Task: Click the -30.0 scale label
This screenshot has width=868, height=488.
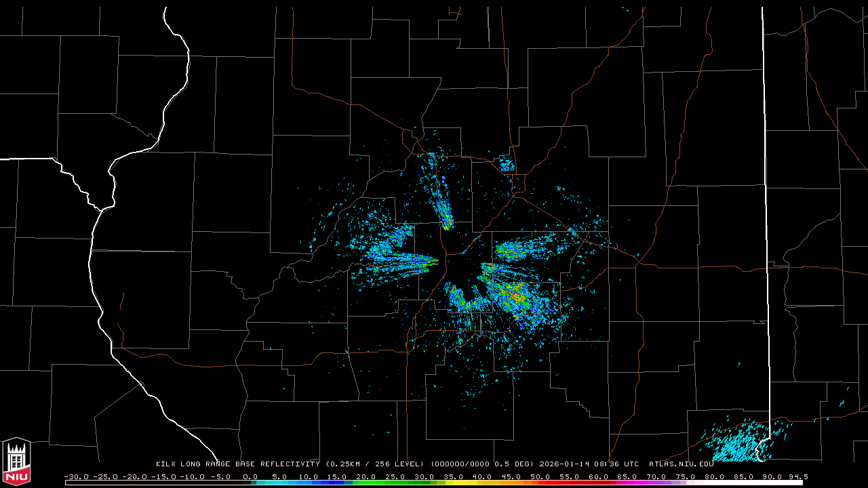Action: (x=75, y=476)
